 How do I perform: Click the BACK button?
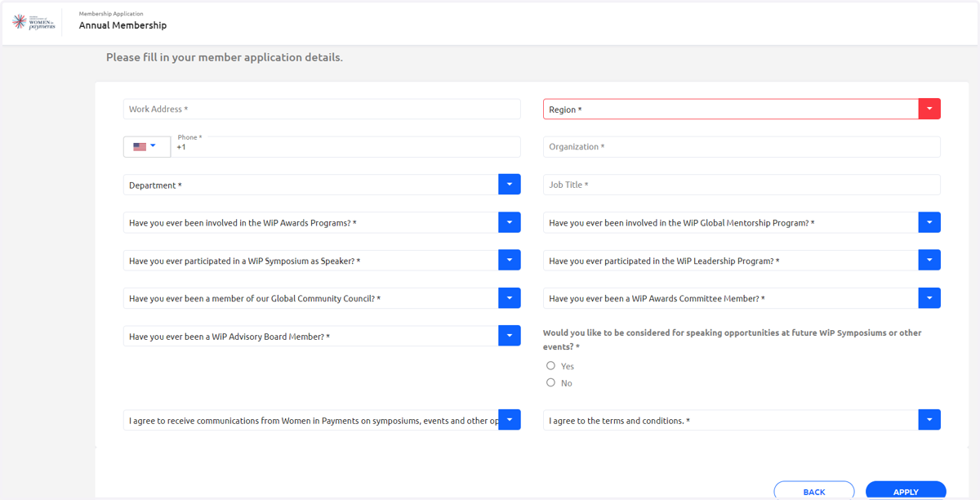814,491
